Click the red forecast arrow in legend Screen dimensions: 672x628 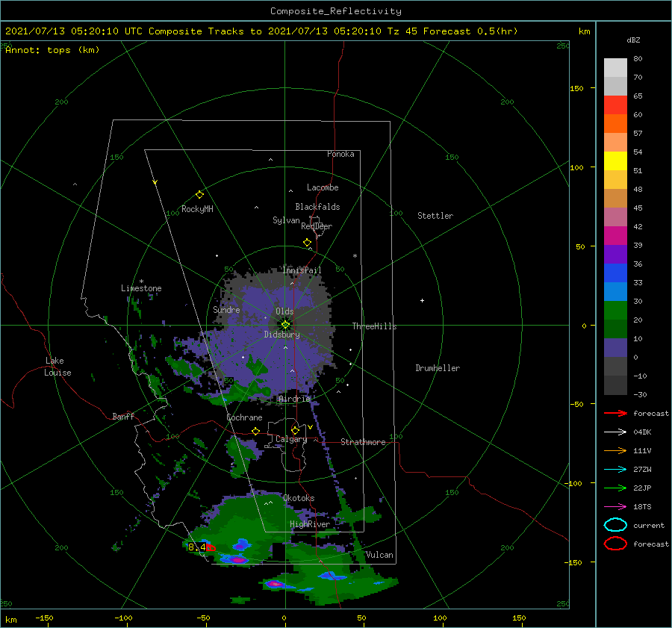coord(615,413)
